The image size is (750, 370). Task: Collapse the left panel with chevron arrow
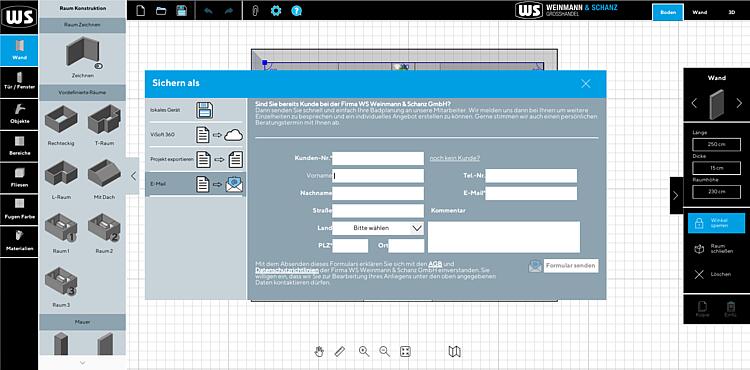[133, 176]
